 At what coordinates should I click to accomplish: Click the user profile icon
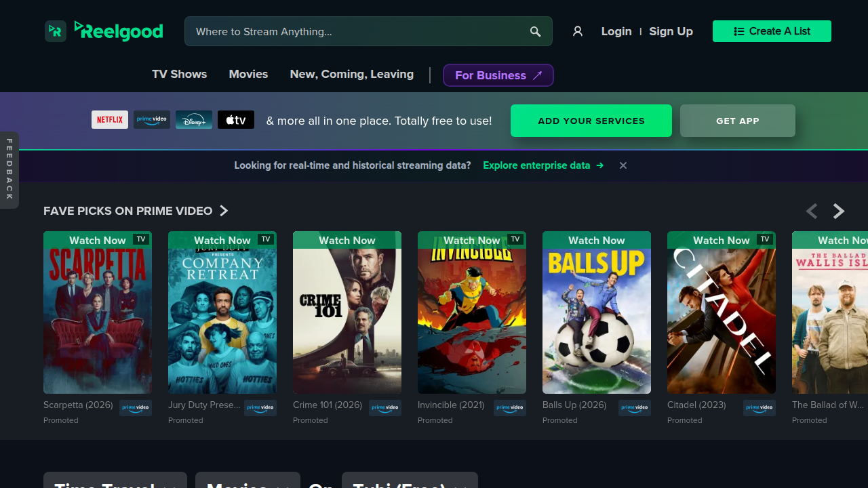(x=578, y=31)
